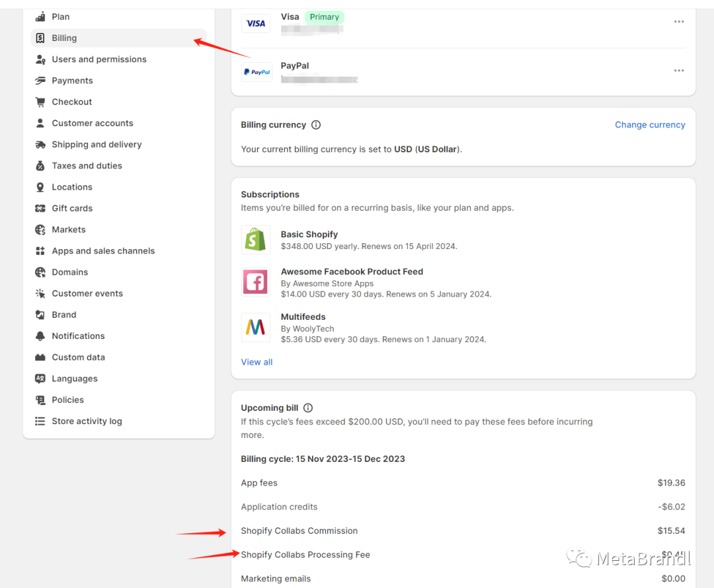
Task: Click the Basic Shopify bag icon
Action: coord(256,239)
